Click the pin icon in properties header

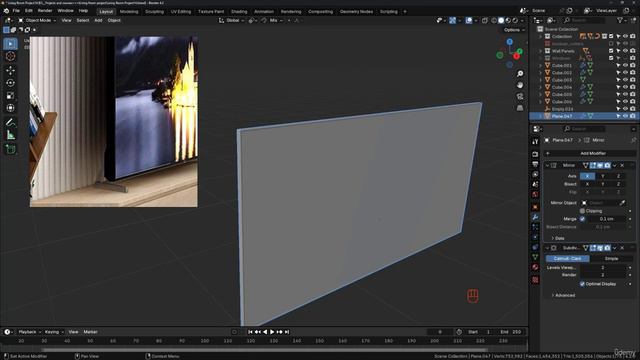[633, 140]
